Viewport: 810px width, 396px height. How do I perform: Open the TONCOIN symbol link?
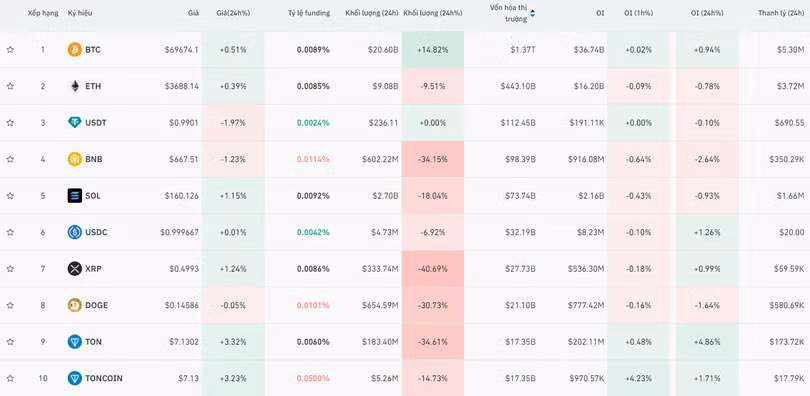point(104,378)
